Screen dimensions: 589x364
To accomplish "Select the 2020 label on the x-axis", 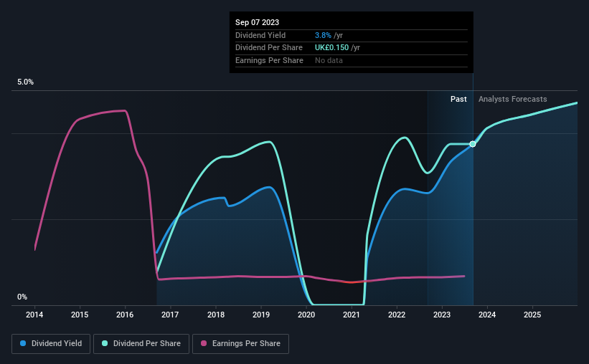I will (x=306, y=315).
